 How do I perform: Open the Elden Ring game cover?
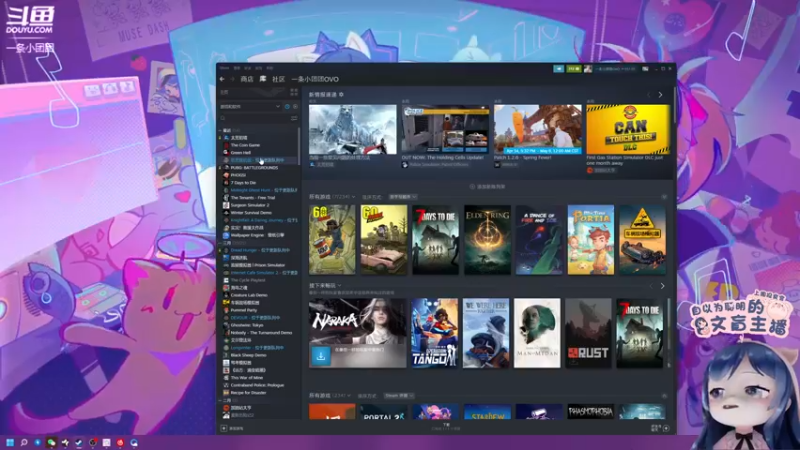[487, 240]
